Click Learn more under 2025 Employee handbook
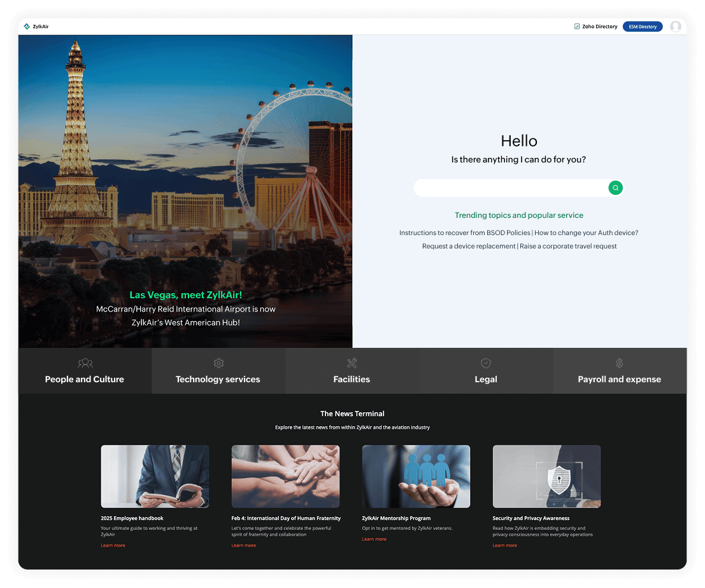 point(113,545)
